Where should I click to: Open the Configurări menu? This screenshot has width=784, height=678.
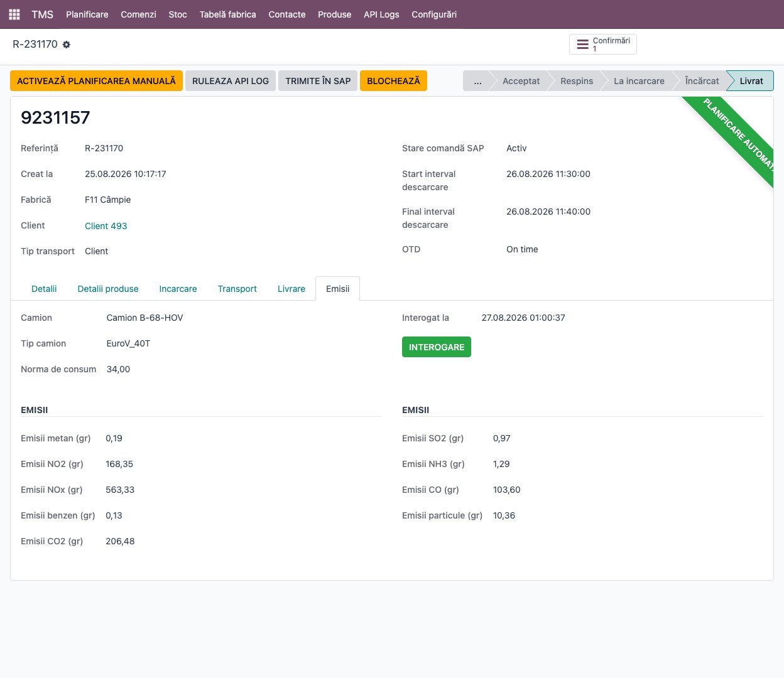click(x=434, y=14)
